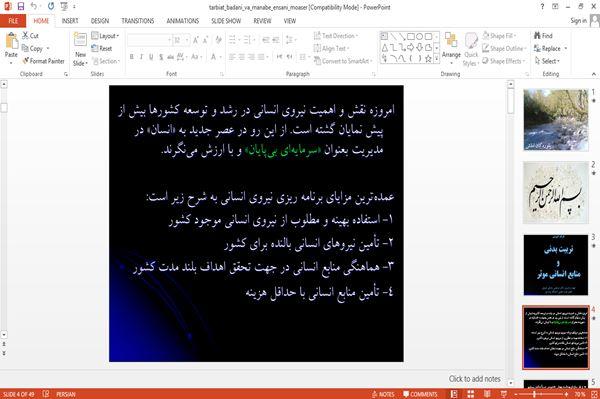Open PowerPoint Help question mark

tap(542, 7)
